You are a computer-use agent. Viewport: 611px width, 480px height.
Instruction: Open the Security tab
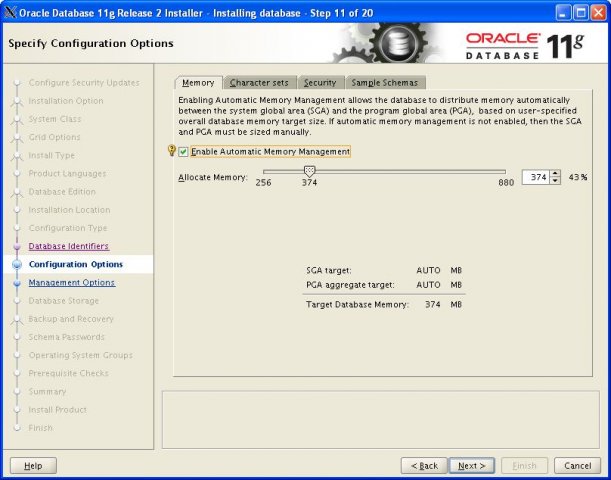320,83
